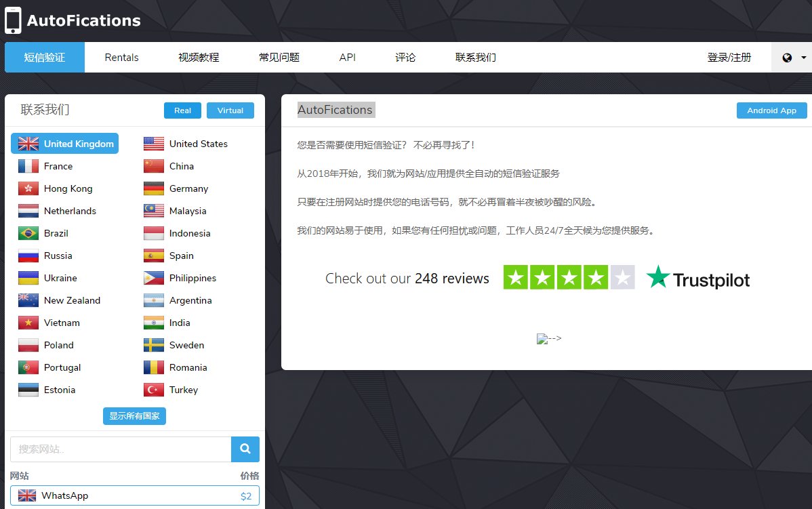Click the AutoFications phone logo icon
812x509 pixels.
click(13, 20)
